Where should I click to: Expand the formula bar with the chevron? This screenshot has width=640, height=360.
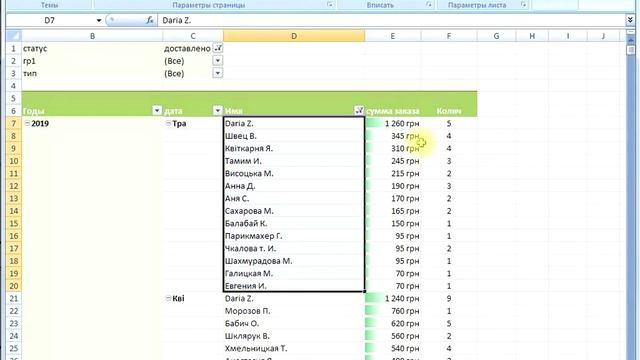click(x=630, y=20)
